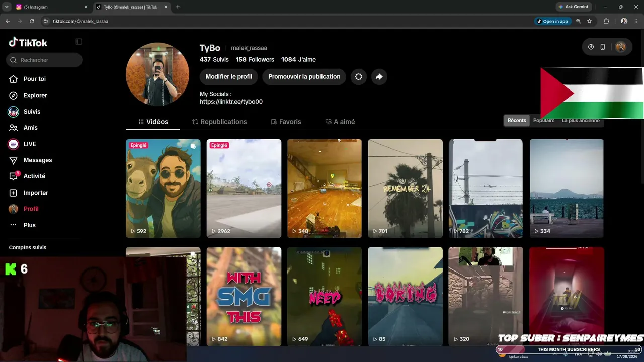The height and width of the screenshot is (362, 644).
Task: View the 437 Suivis list
Action: point(214,60)
